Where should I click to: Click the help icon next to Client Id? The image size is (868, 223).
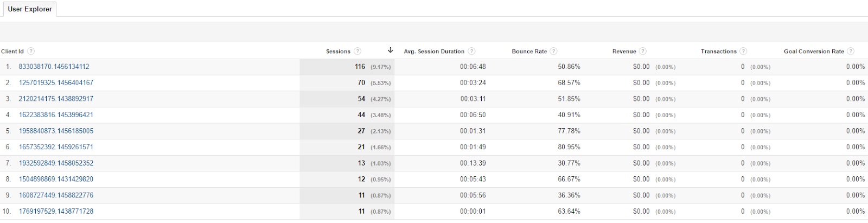point(31,52)
